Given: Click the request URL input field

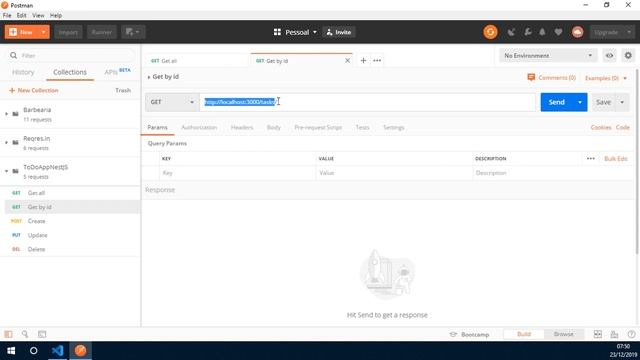Looking at the screenshot, I should 367,102.
